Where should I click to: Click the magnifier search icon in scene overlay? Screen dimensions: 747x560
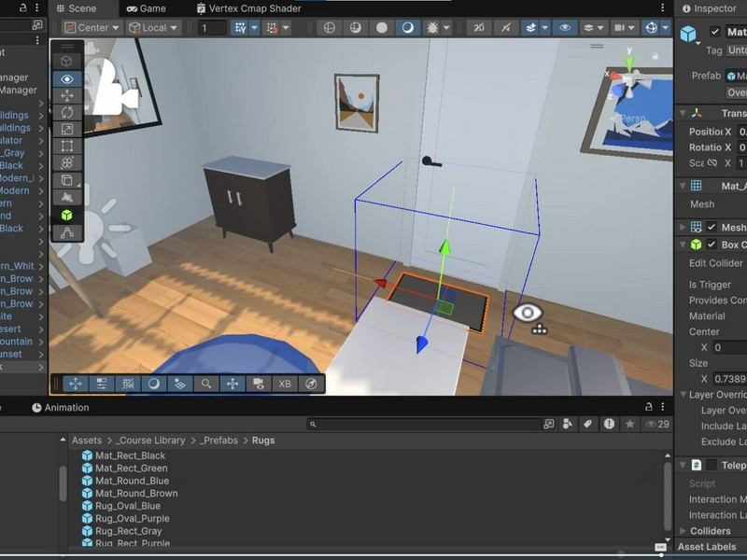click(205, 383)
